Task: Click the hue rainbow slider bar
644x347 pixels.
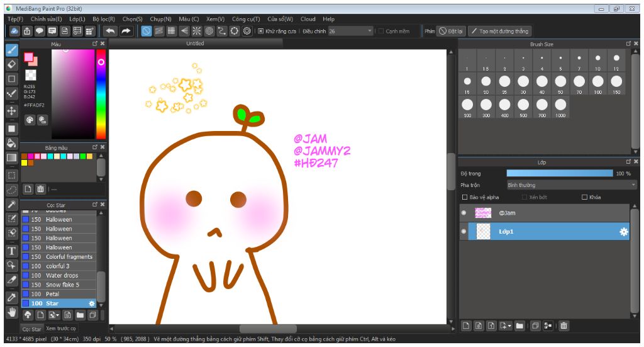Action: pyautogui.click(x=101, y=94)
